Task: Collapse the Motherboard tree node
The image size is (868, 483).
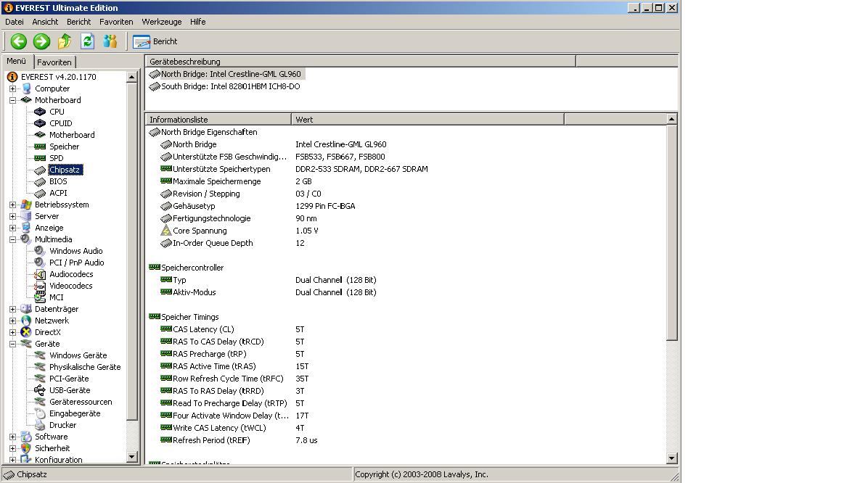Action: tap(12, 100)
